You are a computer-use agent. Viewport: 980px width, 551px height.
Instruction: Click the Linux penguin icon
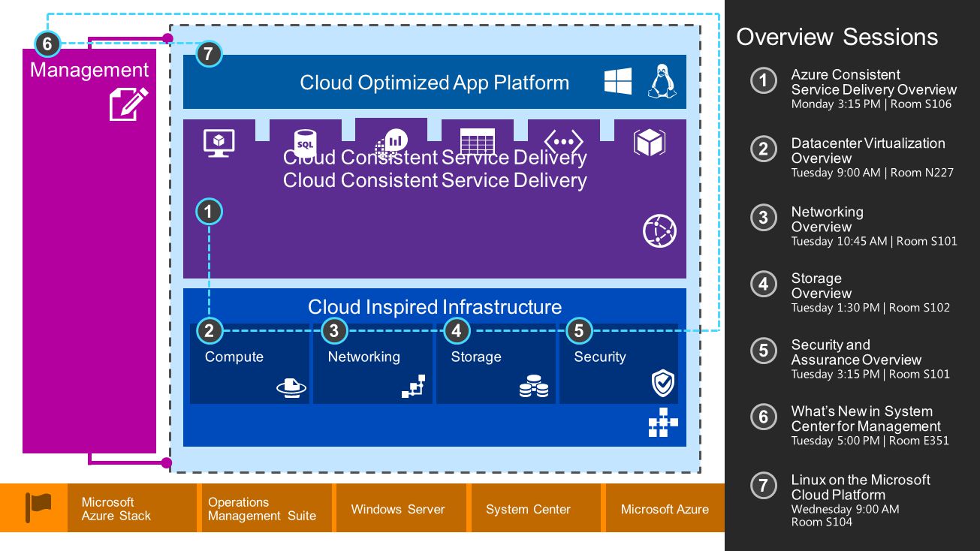tap(662, 81)
